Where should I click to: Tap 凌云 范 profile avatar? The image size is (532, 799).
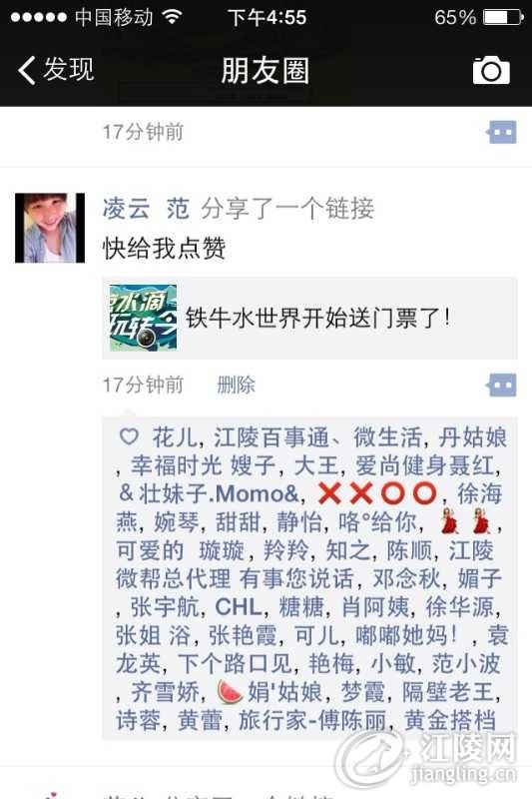coord(50,228)
